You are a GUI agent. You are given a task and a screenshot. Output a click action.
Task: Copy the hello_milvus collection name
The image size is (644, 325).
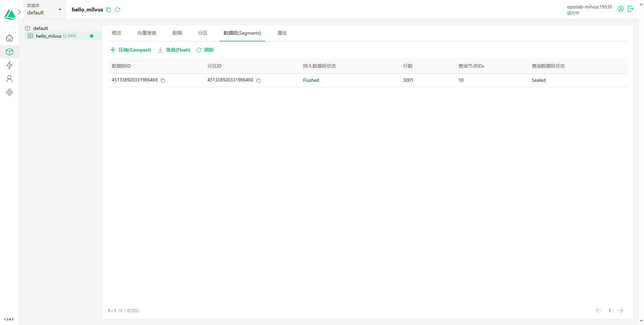(108, 10)
